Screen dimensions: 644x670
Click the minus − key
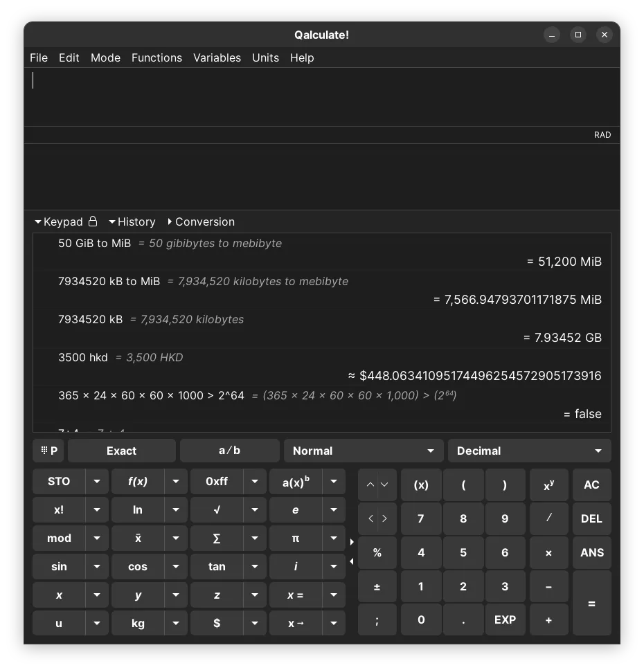tap(548, 587)
